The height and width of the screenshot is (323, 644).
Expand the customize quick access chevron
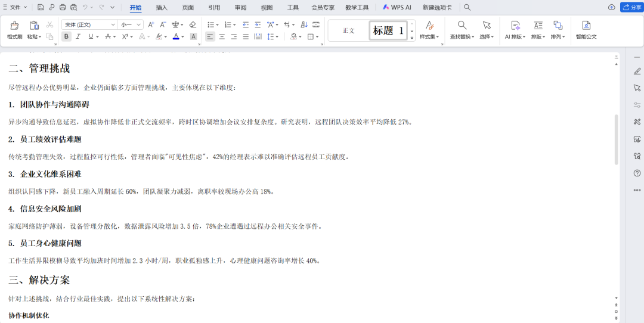coord(113,7)
